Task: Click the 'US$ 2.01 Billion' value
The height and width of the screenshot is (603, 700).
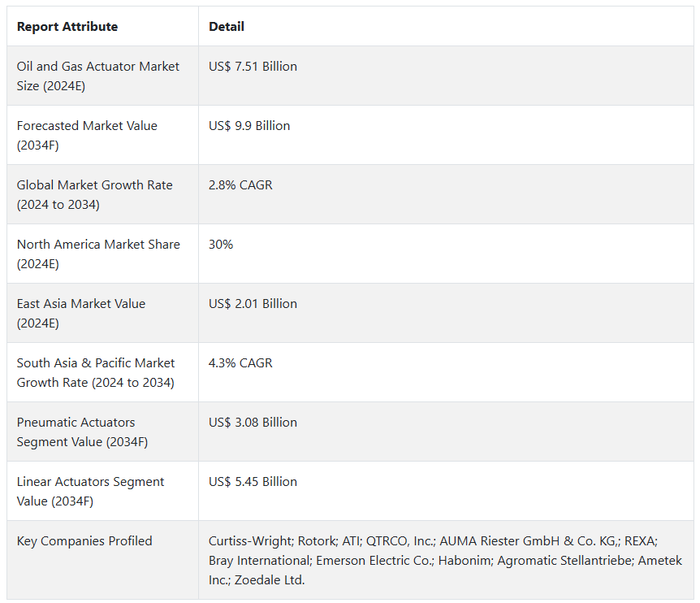Action: click(253, 304)
